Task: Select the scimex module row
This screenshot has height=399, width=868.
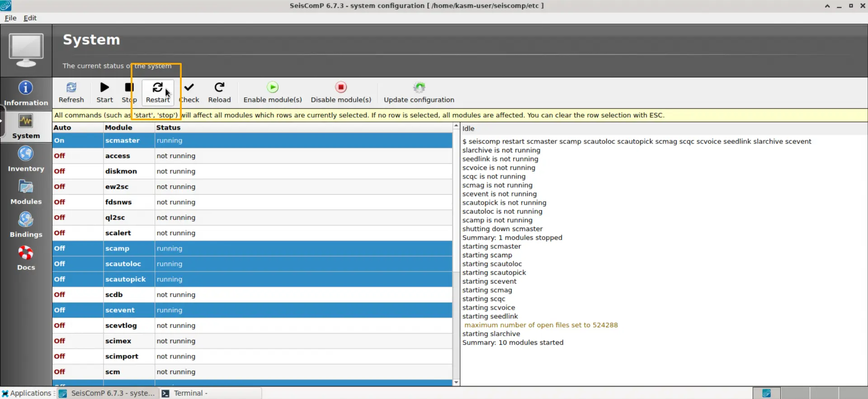Action: pos(252,341)
